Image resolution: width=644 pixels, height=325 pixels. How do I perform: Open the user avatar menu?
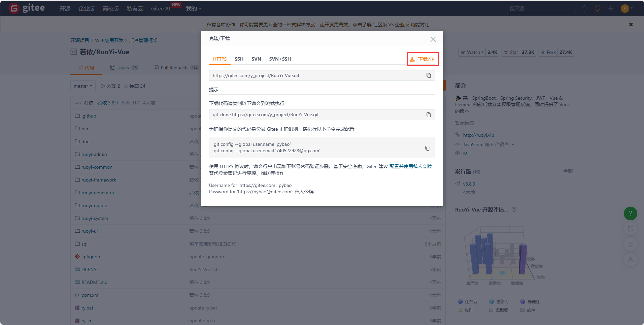click(x=626, y=8)
